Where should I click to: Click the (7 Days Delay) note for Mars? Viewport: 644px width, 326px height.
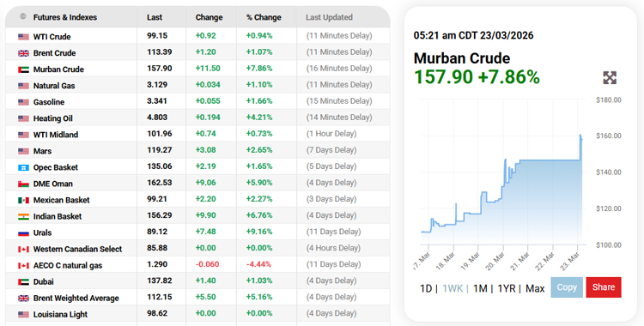331,150
